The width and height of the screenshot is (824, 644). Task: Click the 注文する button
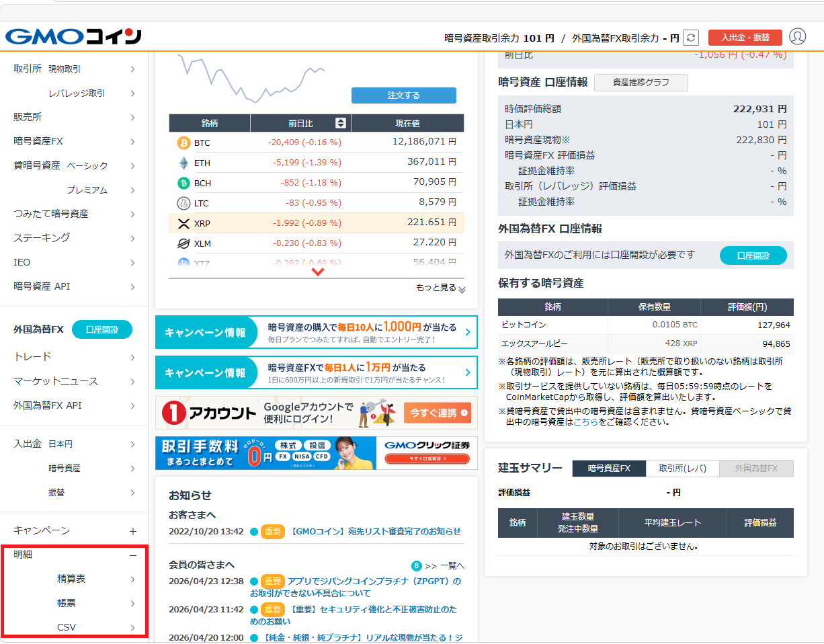point(403,95)
